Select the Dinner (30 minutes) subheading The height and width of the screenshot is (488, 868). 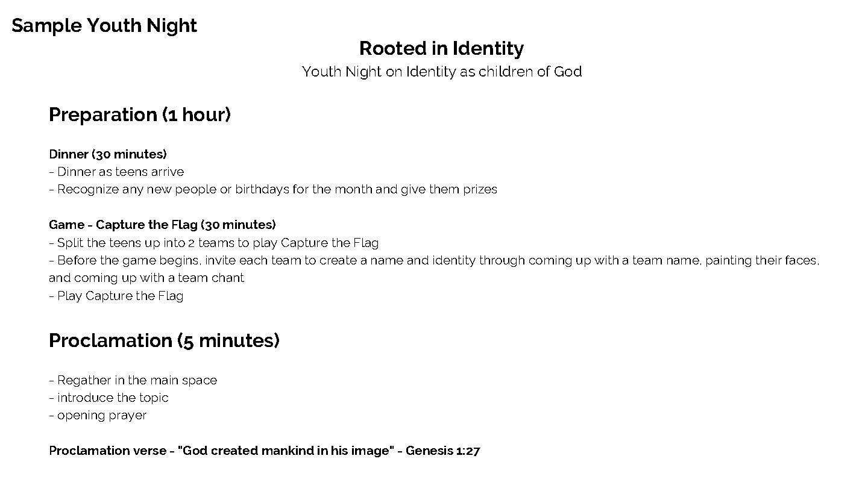click(x=108, y=154)
